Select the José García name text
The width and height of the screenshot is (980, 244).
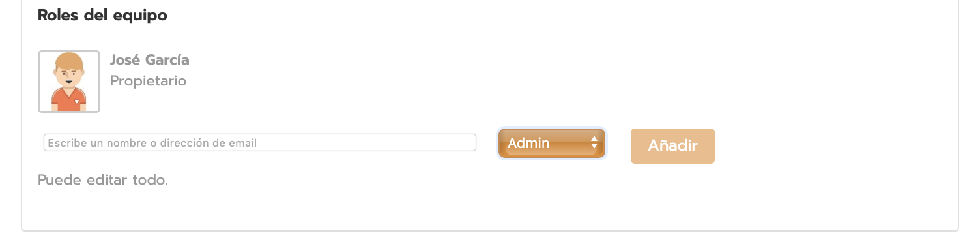pyautogui.click(x=150, y=60)
